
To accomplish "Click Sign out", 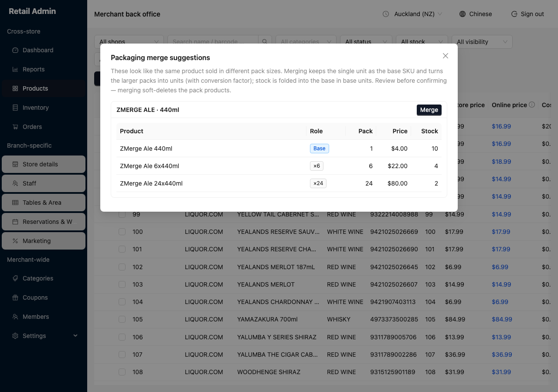I will (527, 14).
